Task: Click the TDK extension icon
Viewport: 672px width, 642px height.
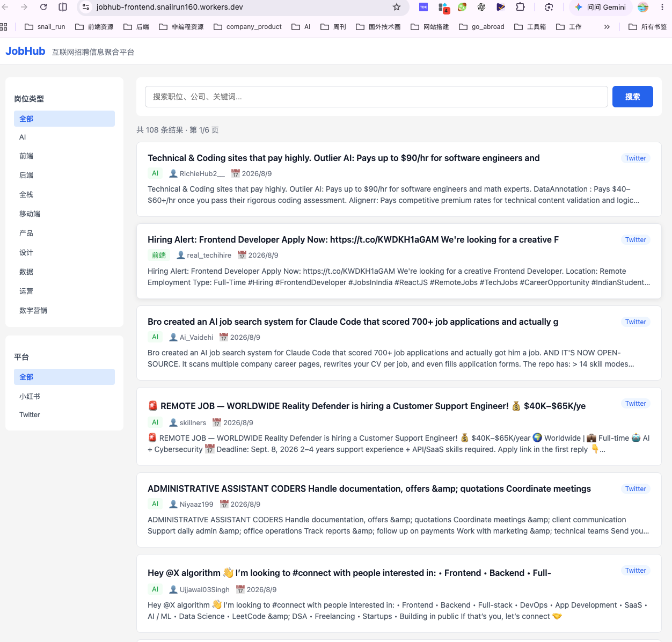Action: pyautogui.click(x=423, y=7)
